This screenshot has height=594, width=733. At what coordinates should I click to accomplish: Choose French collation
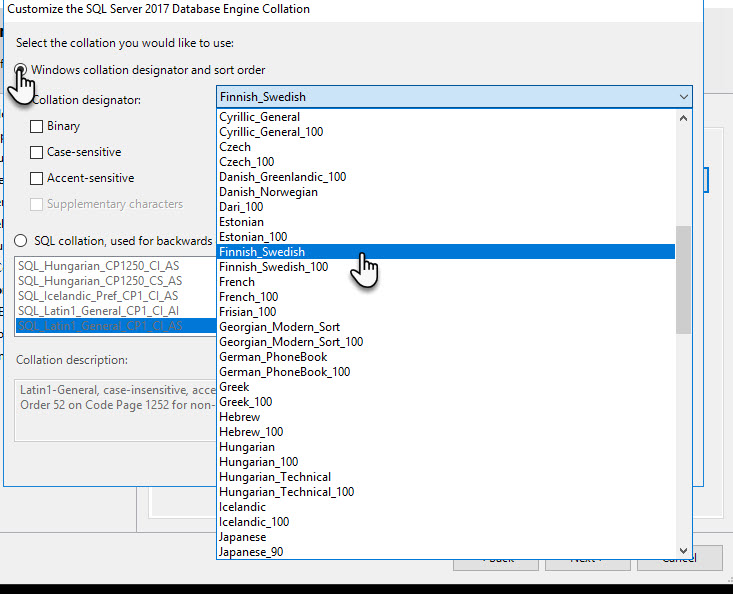coord(446,282)
